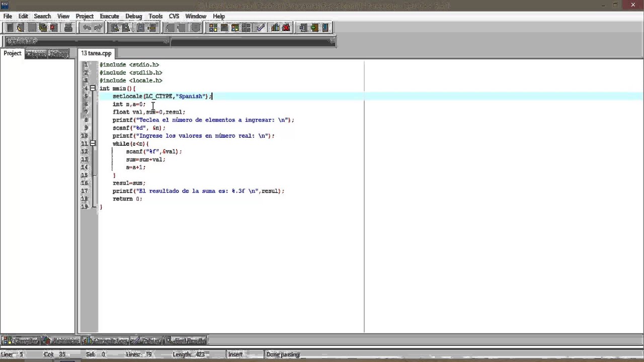
Task: Click the 'Lines: 19' status bar entry
Action: tap(139, 354)
